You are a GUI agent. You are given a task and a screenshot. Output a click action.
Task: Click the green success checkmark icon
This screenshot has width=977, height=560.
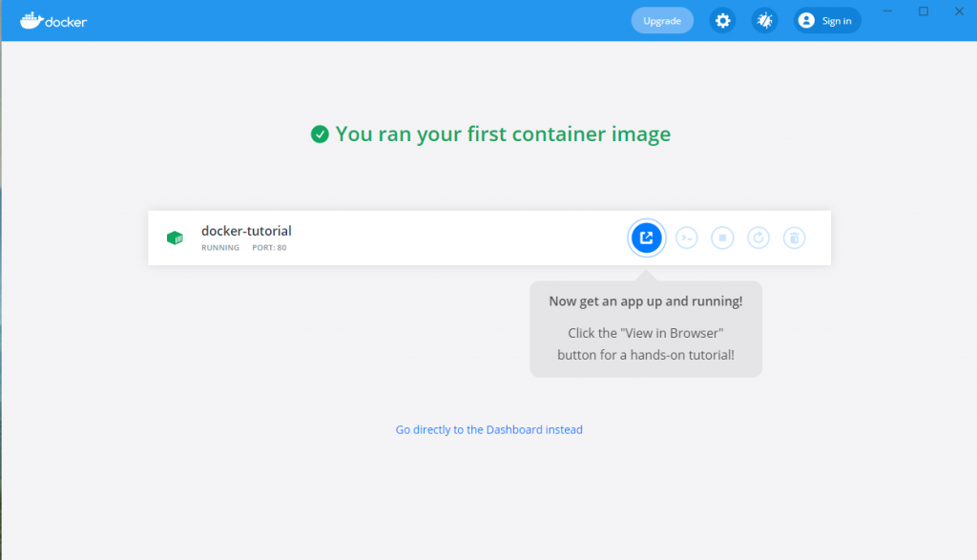320,134
